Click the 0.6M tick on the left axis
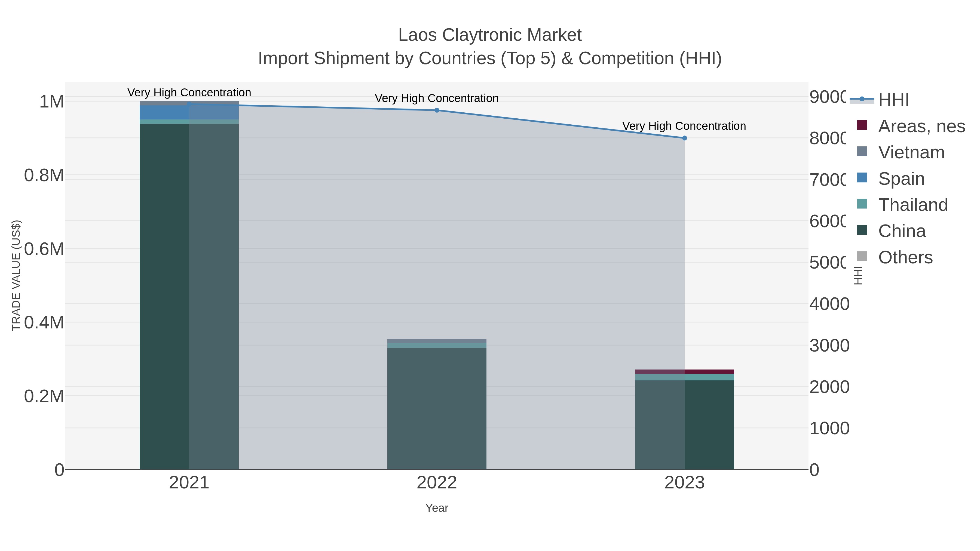The height and width of the screenshot is (551, 980). click(x=44, y=249)
